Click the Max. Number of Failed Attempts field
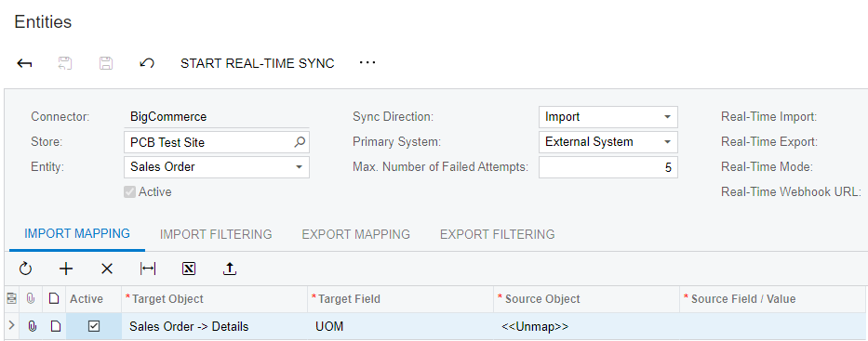Viewport: 868px width, 341px height. [608, 167]
